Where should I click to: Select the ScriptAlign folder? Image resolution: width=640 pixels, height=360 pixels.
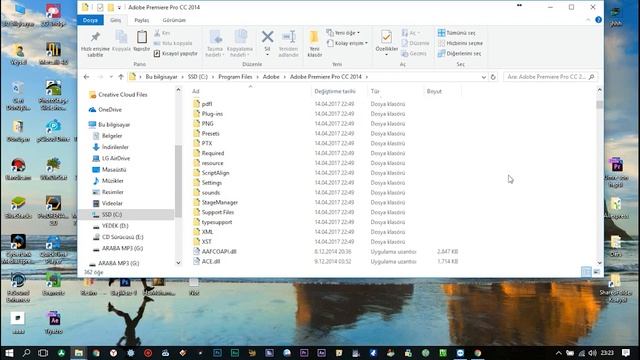(211, 173)
